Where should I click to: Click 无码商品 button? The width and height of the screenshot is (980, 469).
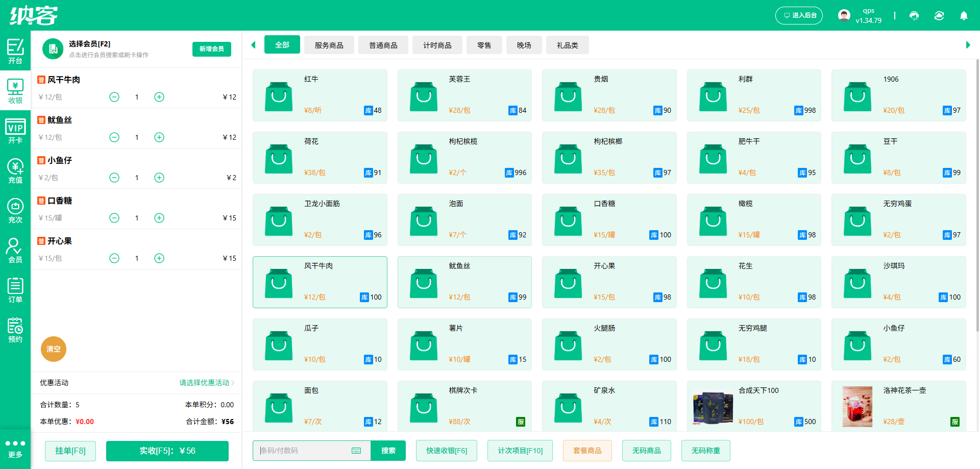tap(647, 451)
